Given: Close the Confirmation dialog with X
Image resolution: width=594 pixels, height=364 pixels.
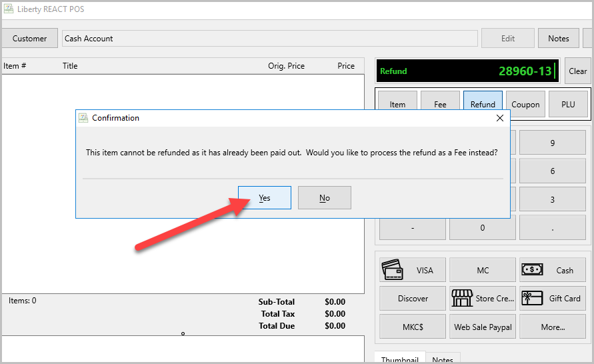Looking at the screenshot, I should coord(500,118).
